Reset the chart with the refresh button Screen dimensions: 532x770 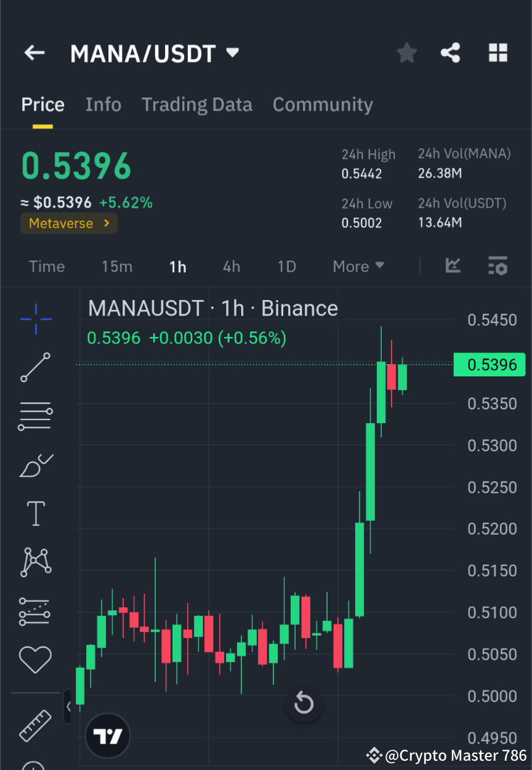[304, 703]
